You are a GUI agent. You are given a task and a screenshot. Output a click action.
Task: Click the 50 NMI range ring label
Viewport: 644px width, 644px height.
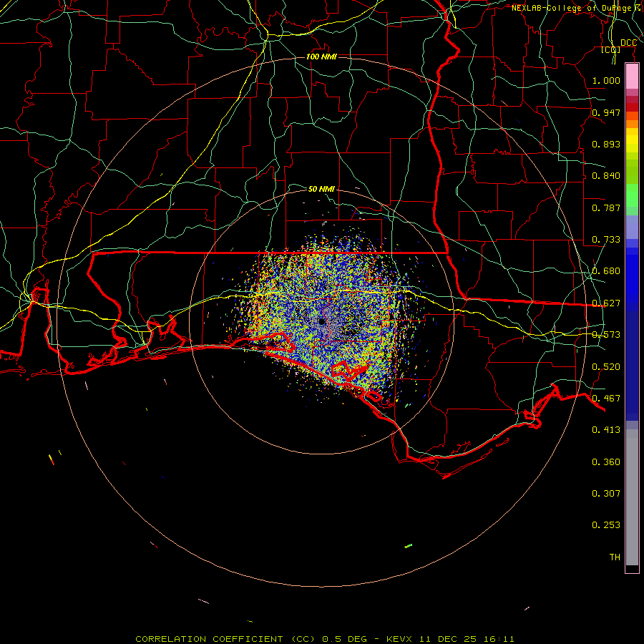click(x=321, y=189)
